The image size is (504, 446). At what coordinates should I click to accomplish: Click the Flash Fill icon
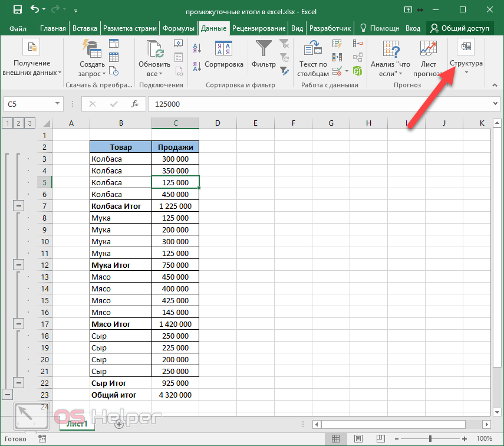337,44
